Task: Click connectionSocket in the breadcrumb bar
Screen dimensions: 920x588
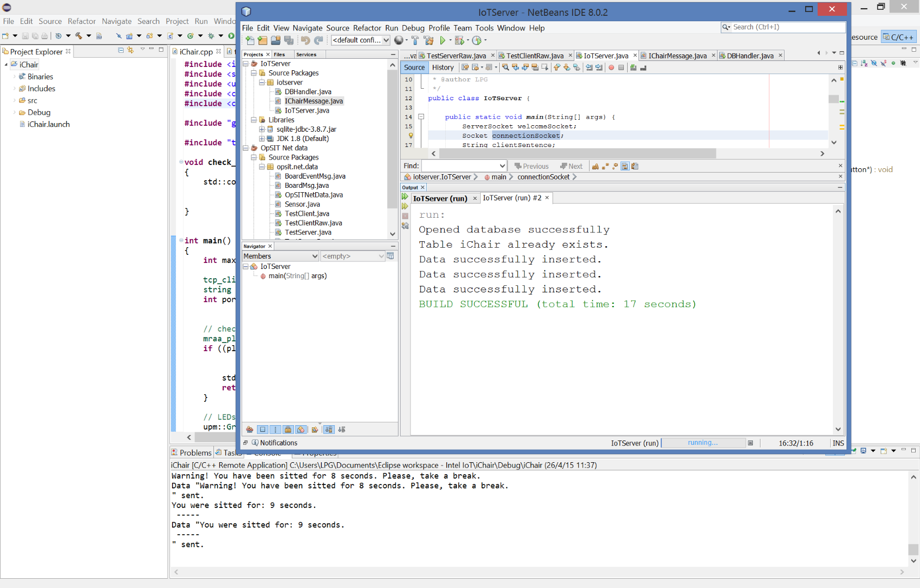Action: tap(543, 177)
